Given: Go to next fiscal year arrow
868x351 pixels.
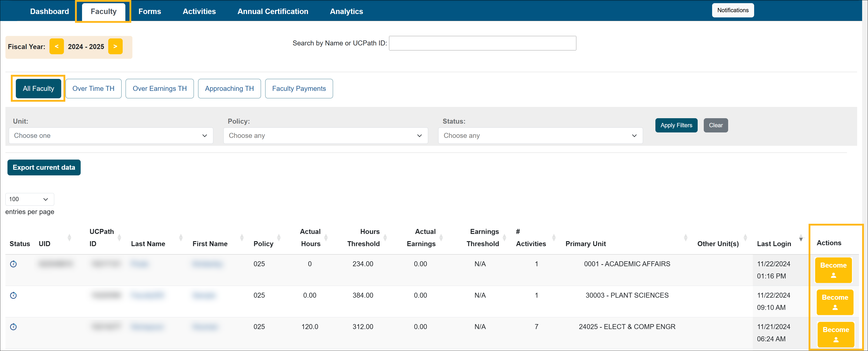Looking at the screenshot, I should pyautogui.click(x=115, y=47).
